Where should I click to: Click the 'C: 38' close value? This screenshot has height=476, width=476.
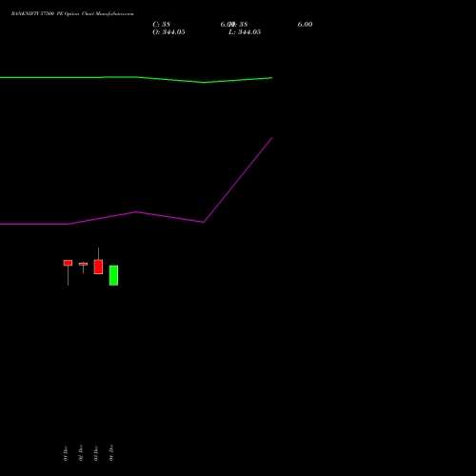pyautogui.click(x=162, y=25)
